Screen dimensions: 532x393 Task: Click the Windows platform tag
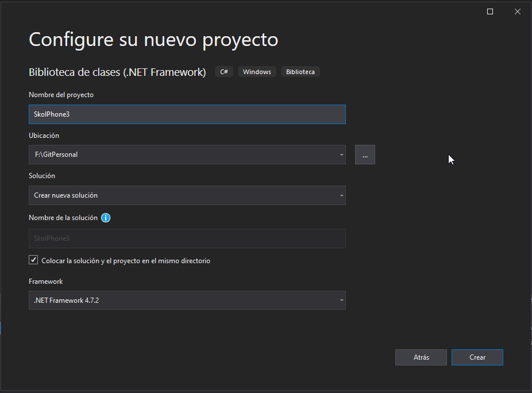click(257, 71)
